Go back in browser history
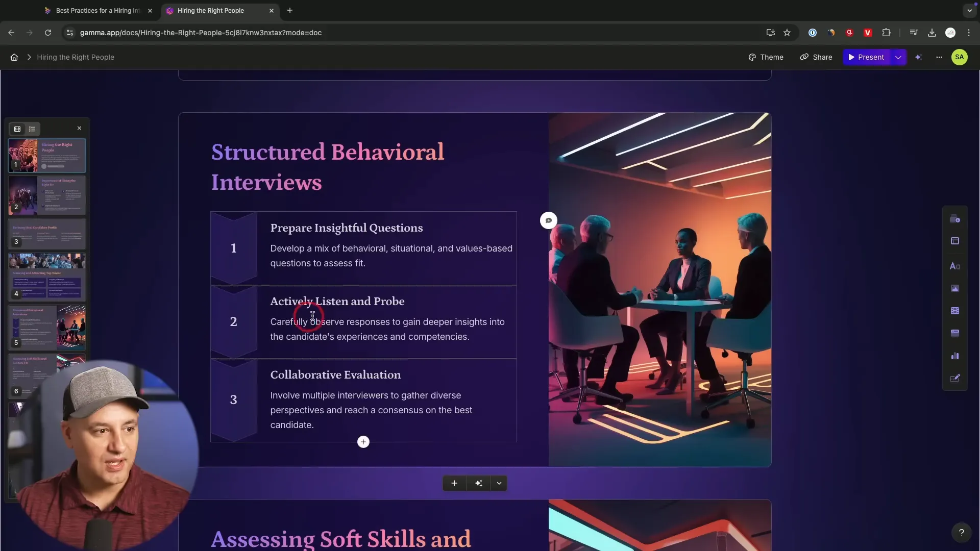 click(11, 33)
